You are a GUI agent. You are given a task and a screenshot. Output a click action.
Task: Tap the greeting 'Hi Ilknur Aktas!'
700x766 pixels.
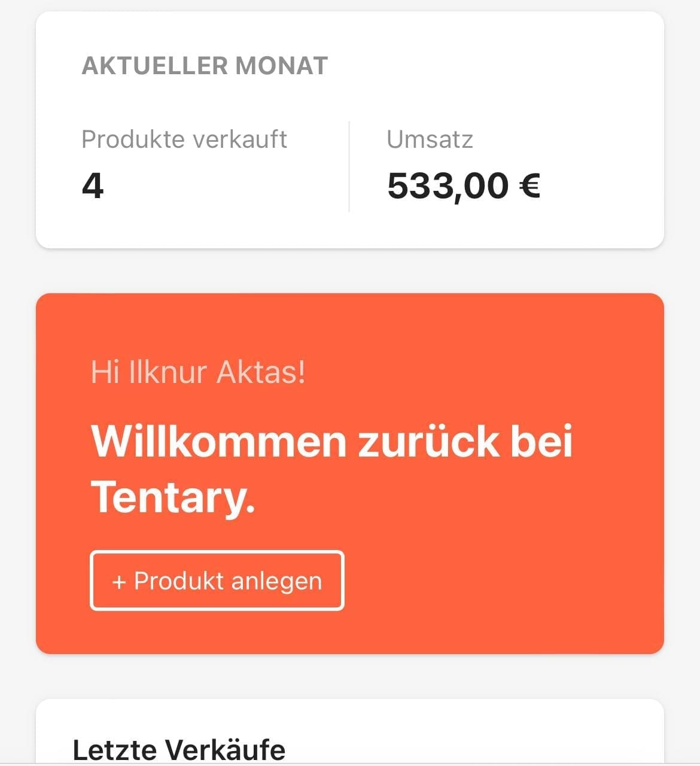[197, 372]
